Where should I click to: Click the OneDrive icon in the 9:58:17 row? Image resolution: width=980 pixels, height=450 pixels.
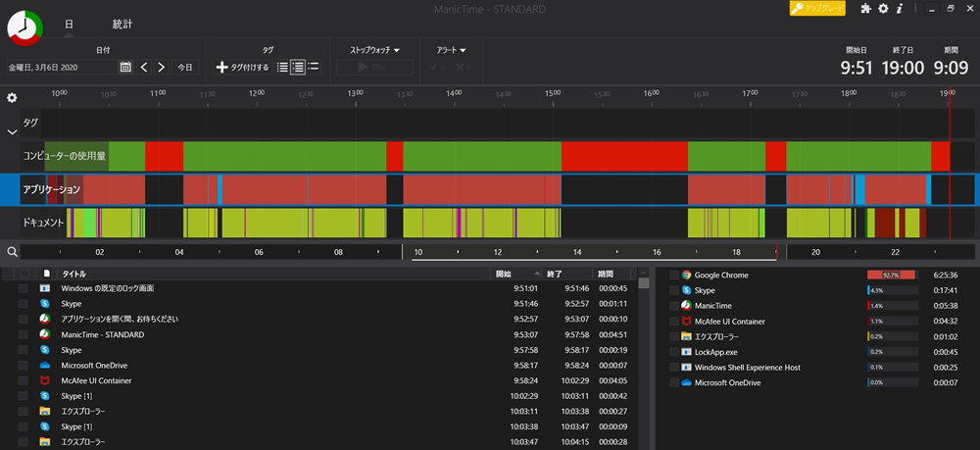tap(44, 365)
